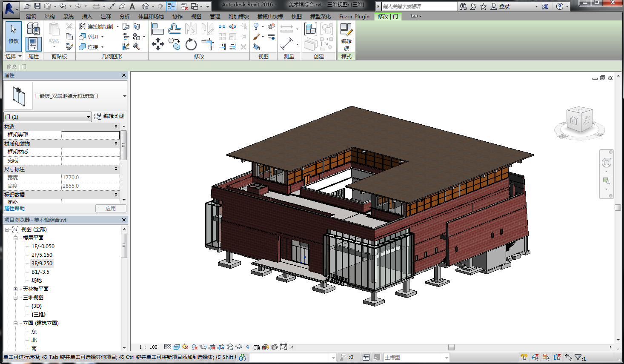Click the Open file icon in quick access toolbar

(27, 6)
